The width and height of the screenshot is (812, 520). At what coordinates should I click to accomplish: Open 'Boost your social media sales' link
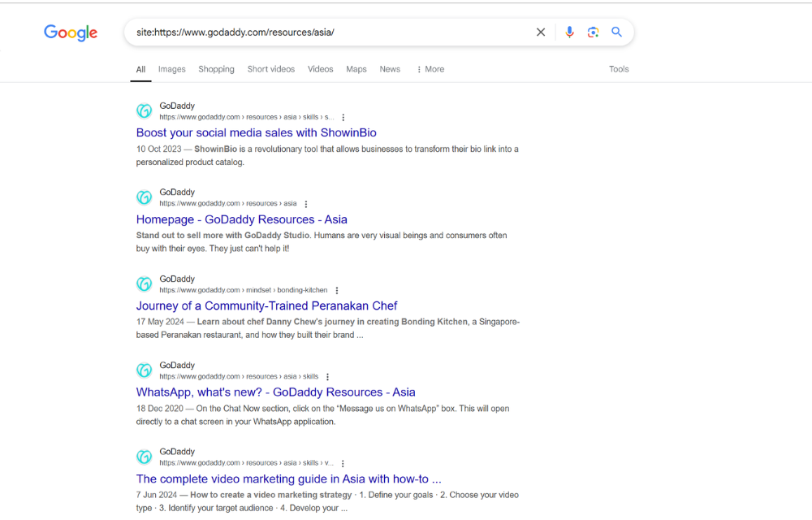[x=256, y=132]
